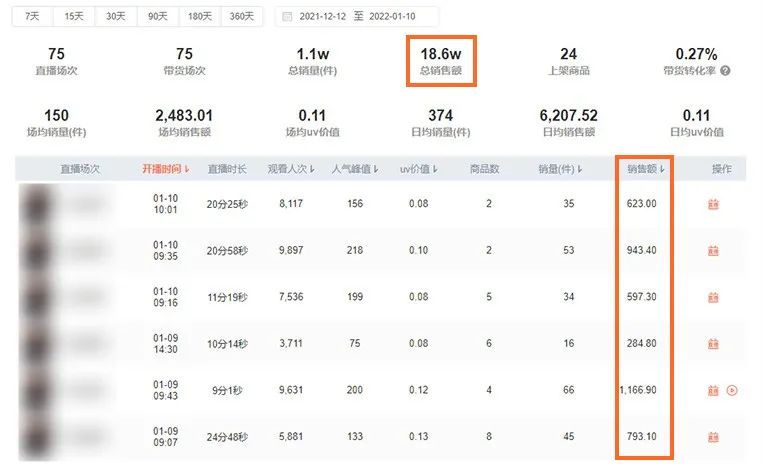
Task: Choose the 360天 range tab
Action: 242,17
